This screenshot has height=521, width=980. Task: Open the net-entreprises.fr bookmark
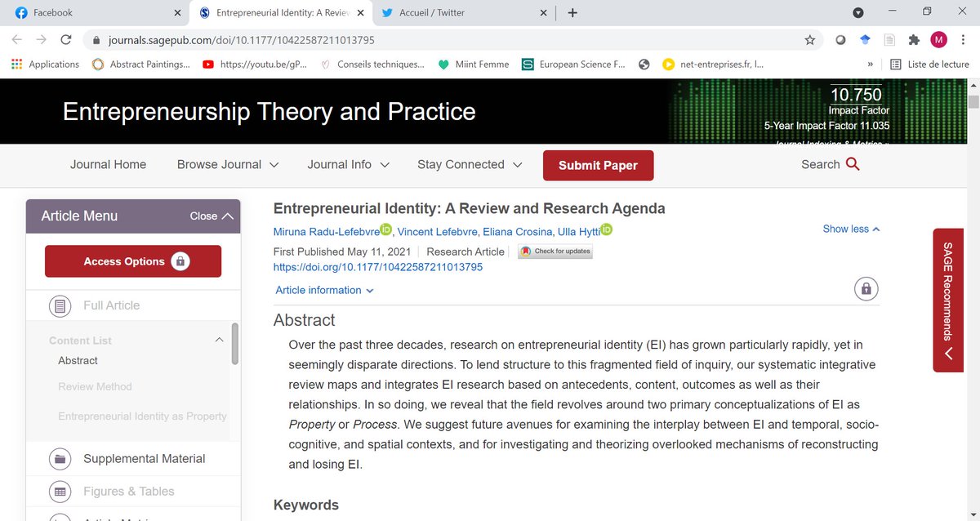click(713, 64)
